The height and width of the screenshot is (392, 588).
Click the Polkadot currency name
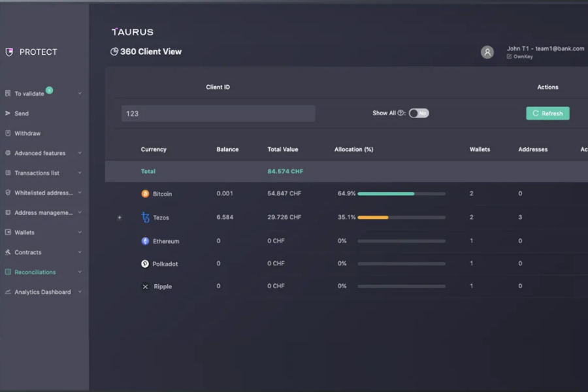point(165,264)
